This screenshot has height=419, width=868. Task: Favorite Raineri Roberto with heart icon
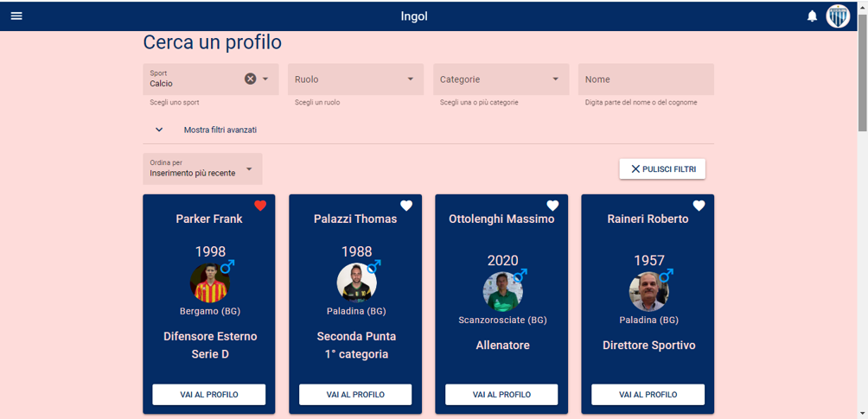699,206
